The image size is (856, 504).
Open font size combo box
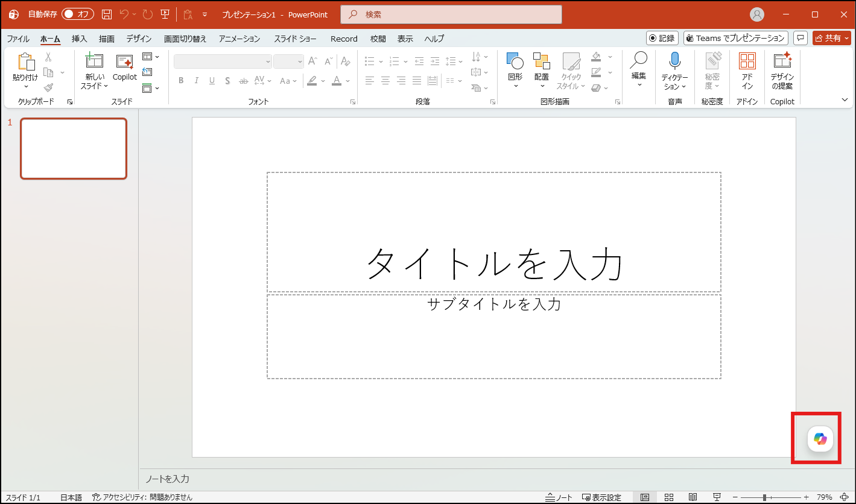click(x=288, y=61)
